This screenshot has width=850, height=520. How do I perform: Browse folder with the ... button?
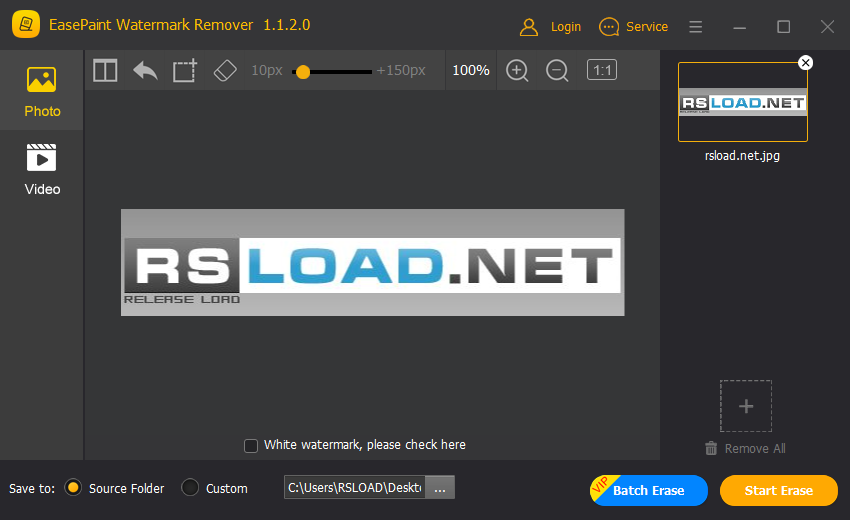pos(440,487)
